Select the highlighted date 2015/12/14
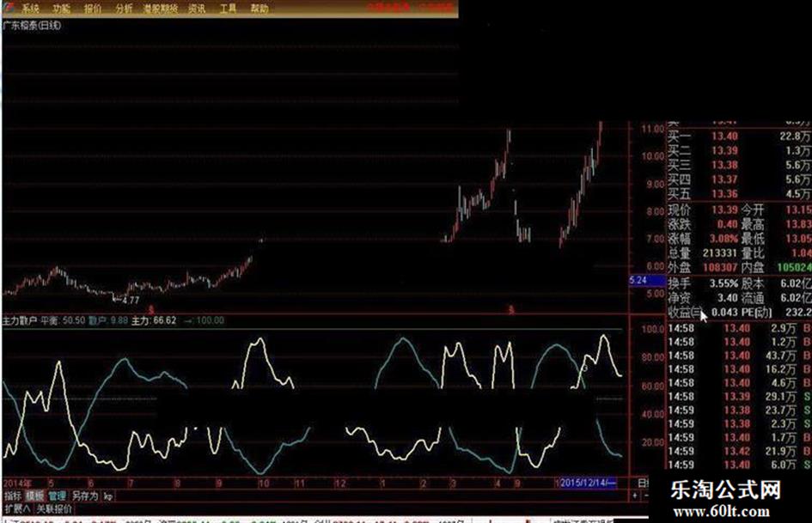The image size is (812, 523). (x=589, y=483)
